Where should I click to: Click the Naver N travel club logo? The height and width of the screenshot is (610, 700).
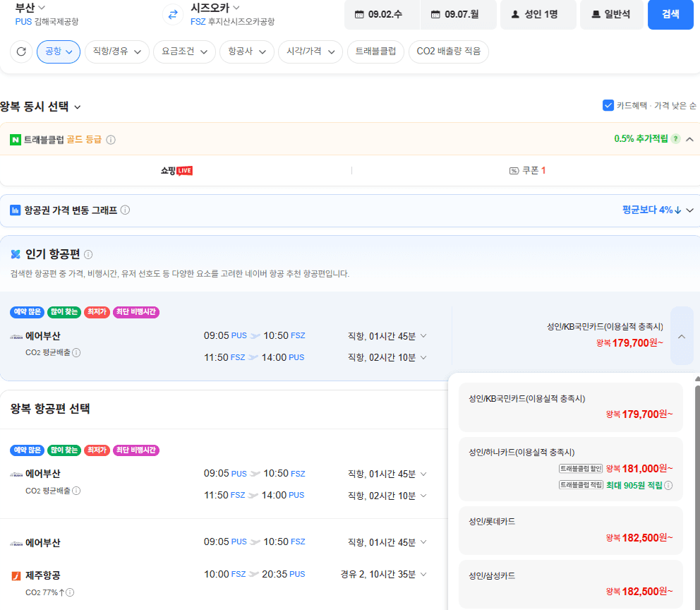click(x=16, y=140)
